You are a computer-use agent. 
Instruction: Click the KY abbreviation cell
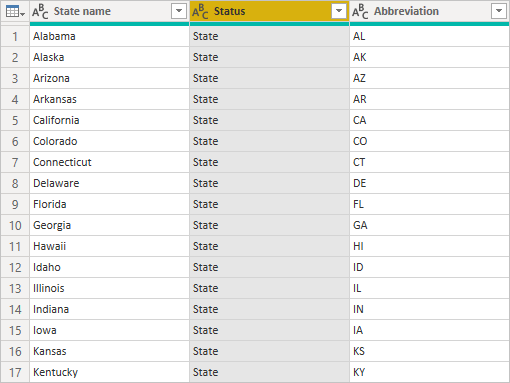tap(429, 372)
